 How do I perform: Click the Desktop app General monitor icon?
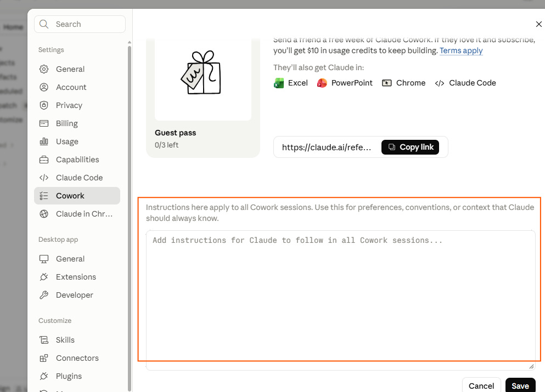pyautogui.click(x=44, y=259)
